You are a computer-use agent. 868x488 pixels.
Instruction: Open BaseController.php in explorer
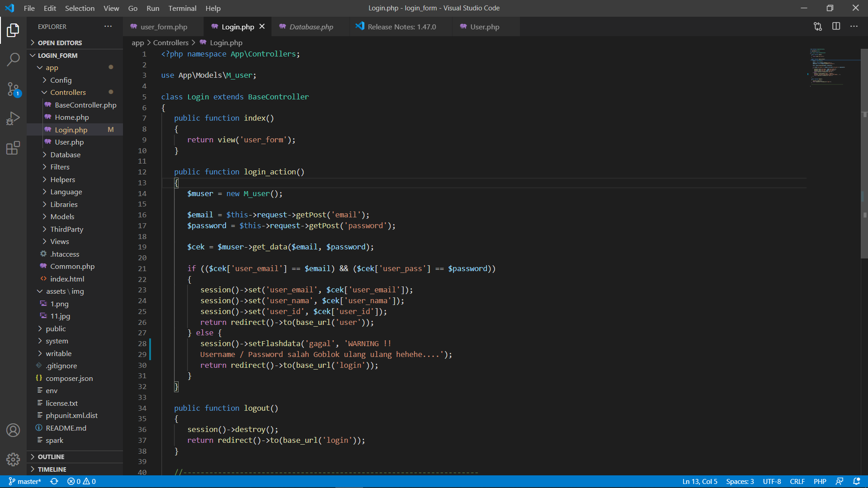click(x=75, y=105)
